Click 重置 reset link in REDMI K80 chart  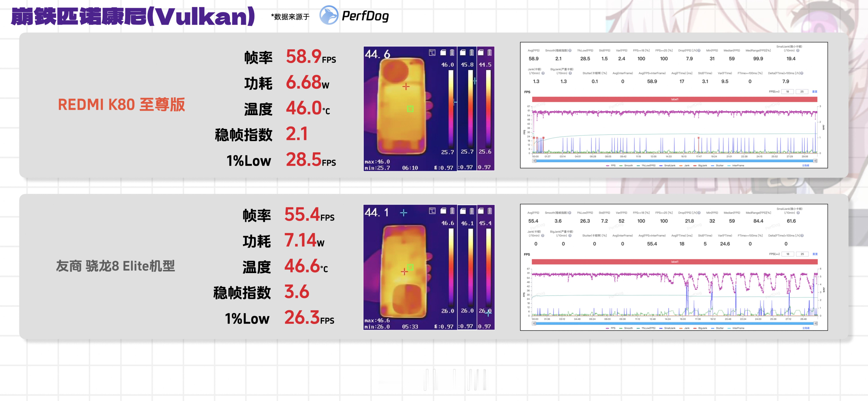(x=815, y=92)
